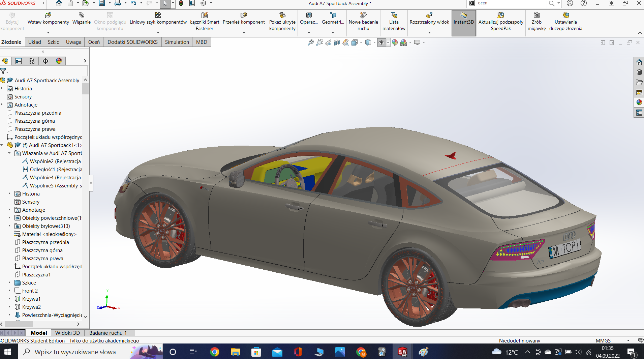This screenshot has height=359, width=644.
Task: Expand the Szkice folder in the tree
Action: coord(9,283)
